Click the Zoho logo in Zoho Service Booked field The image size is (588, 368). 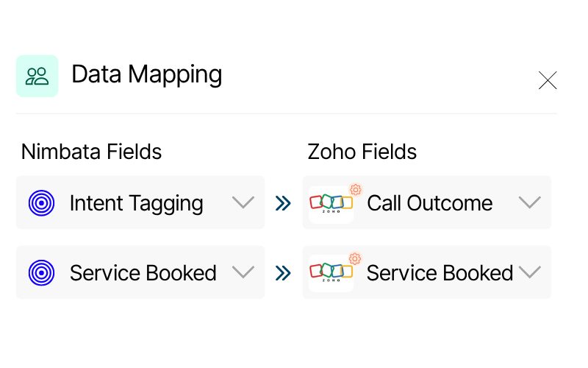[x=331, y=273]
